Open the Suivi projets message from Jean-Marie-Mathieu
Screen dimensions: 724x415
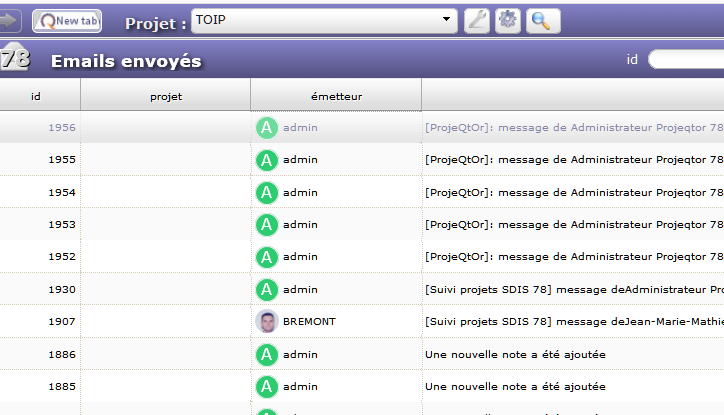click(572, 322)
